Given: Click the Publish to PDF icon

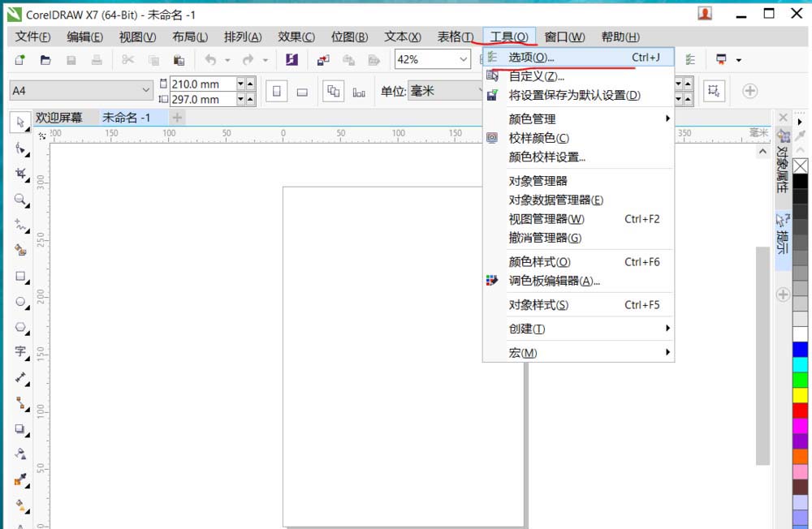Looking at the screenshot, I should click(x=374, y=60).
